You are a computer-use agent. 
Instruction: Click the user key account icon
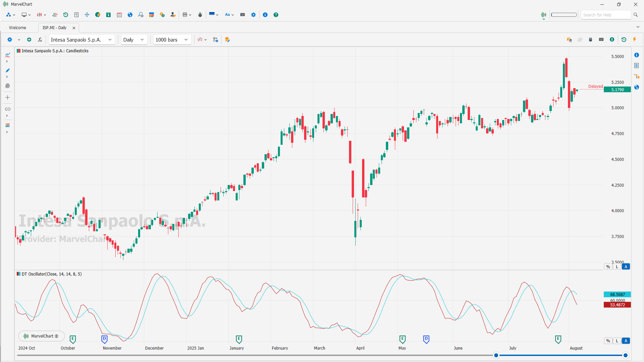click(173, 15)
